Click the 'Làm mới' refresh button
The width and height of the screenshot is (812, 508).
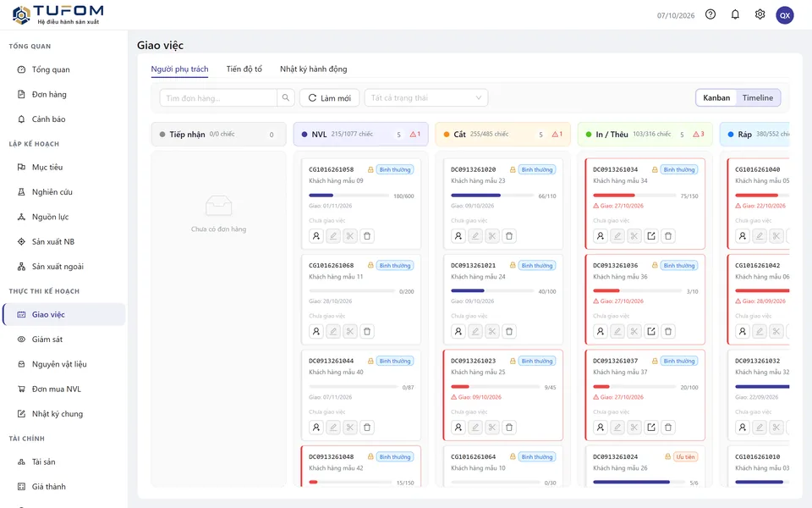pyautogui.click(x=329, y=97)
